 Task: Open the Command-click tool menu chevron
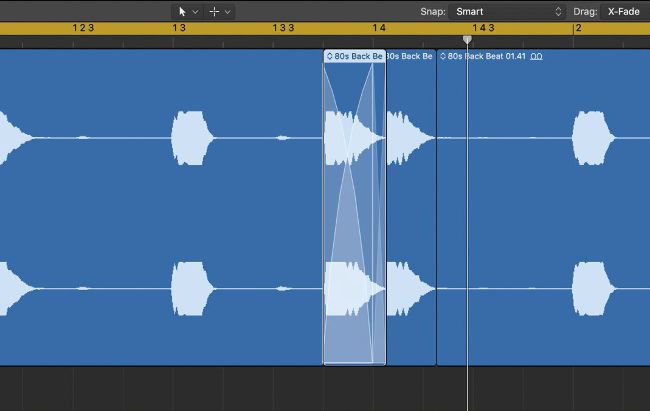228,12
